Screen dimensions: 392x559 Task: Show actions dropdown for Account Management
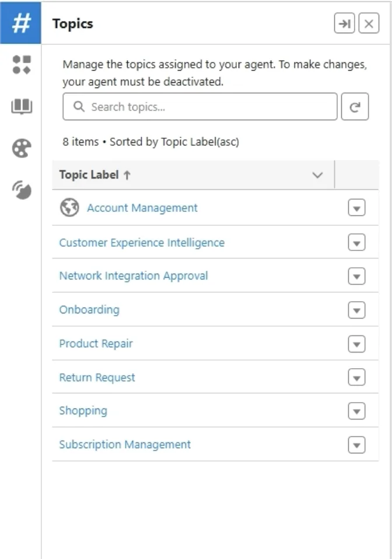(x=357, y=208)
